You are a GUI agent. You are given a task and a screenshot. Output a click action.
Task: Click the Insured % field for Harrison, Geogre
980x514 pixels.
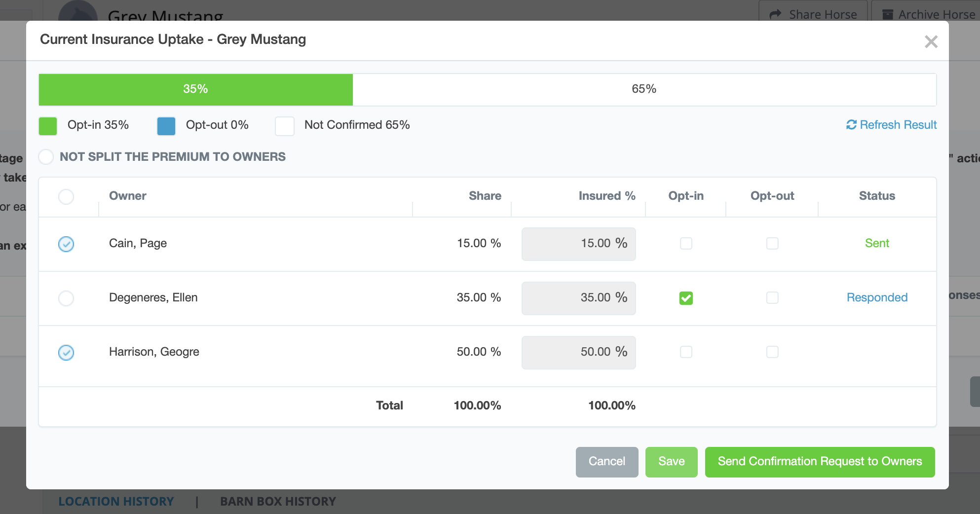578,352
